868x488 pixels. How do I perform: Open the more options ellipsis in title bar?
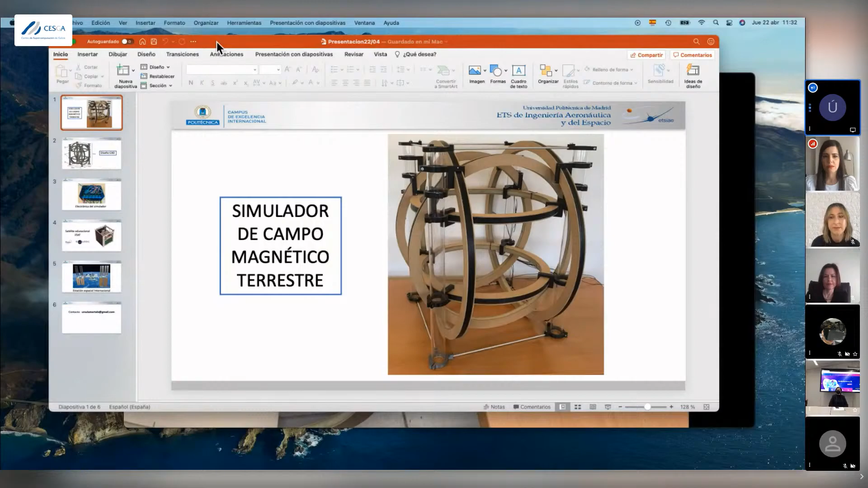coord(193,42)
